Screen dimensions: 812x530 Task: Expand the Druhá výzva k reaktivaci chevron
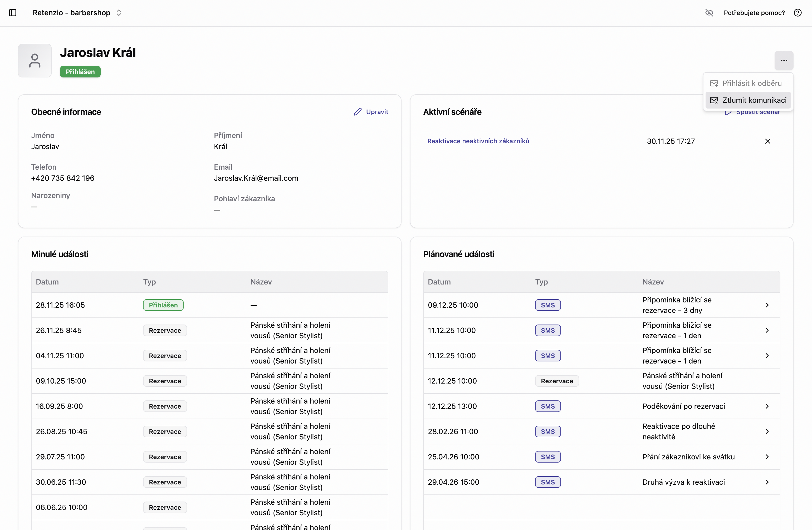pos(767,482)
